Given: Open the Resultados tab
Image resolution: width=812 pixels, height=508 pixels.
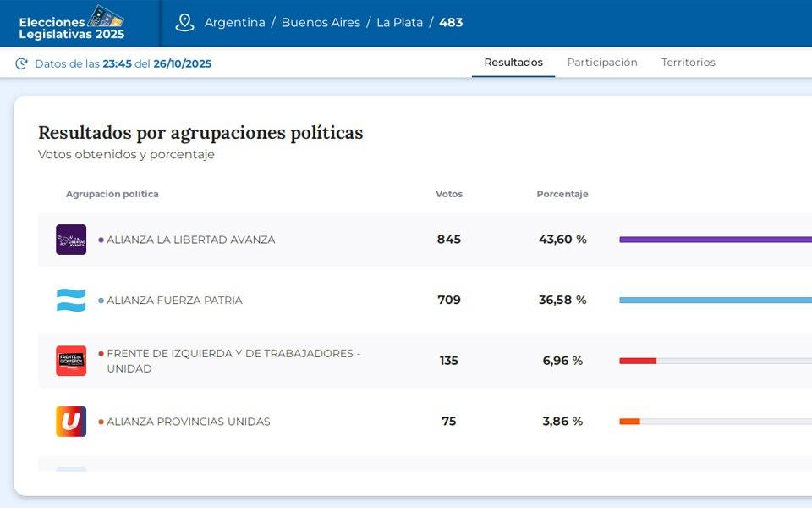Looking at the screenshot, I should [x=513, y=63].
